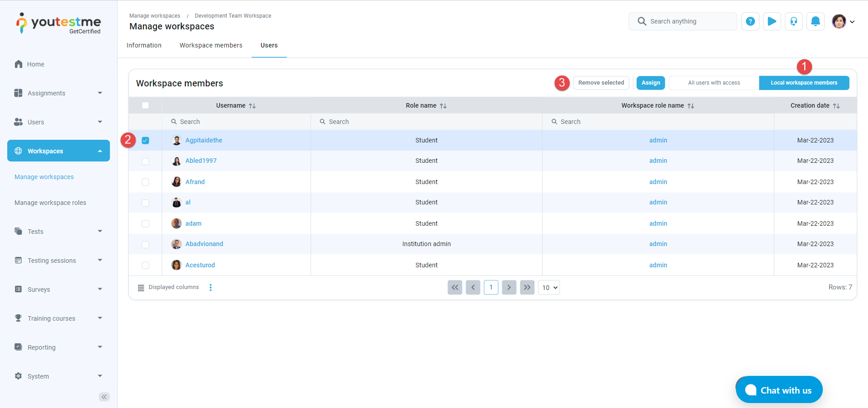Switch to All users with access
This screenshot has width=868, height=408.
pyautogui.click(x=714, y=83)
